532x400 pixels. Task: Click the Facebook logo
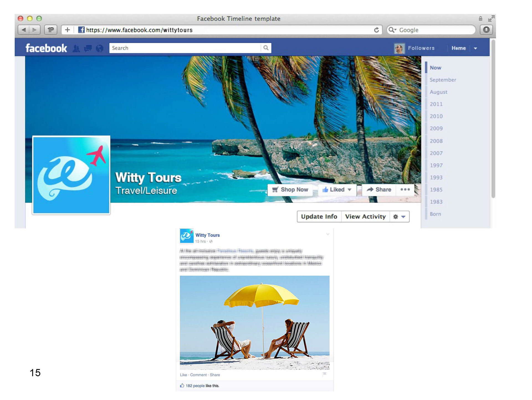[46, 48]
